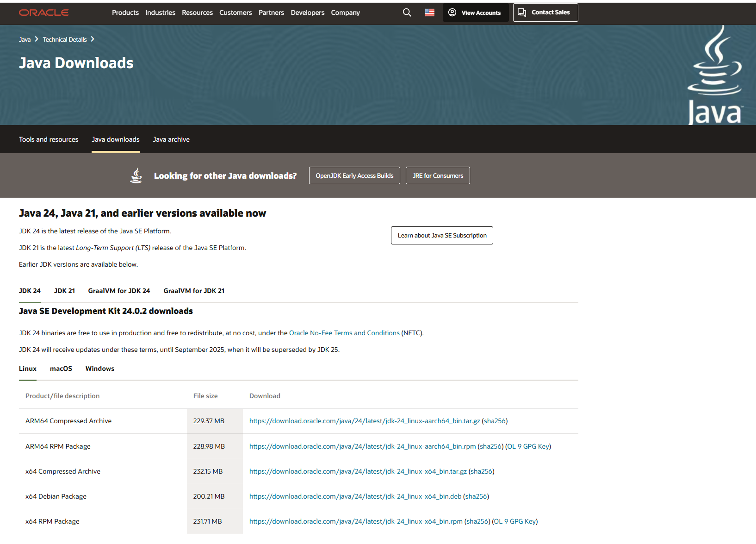This screenshot has height=544, width=756.
Task: Click the Java Downloads page heading
Action: pos(76,63)
